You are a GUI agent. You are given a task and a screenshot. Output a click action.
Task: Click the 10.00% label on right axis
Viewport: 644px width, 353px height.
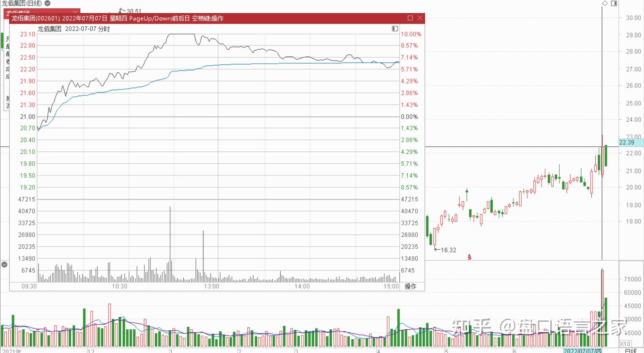click(x=411, y=34)
